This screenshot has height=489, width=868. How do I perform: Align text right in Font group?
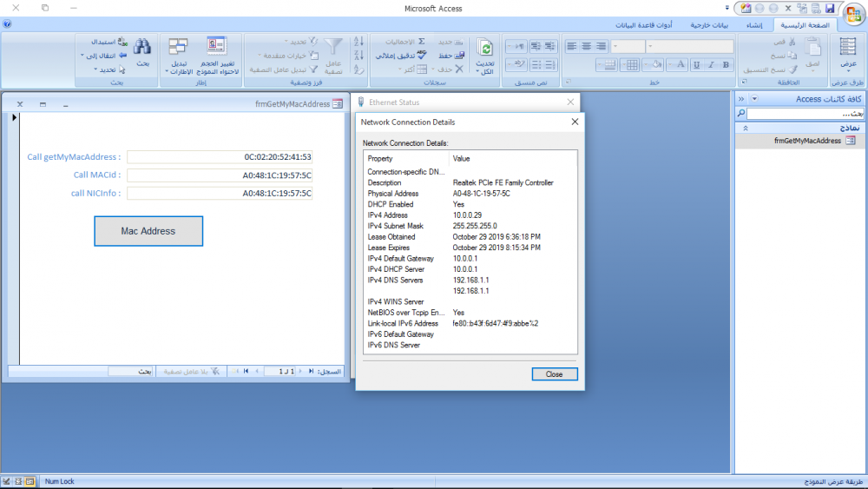click(601, 47)
